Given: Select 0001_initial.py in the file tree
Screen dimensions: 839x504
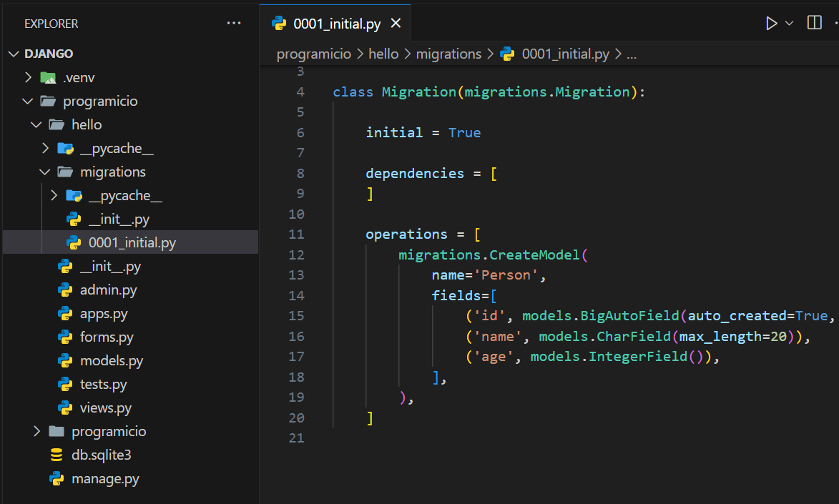Looking at the screenshot, I should pos(132,242).
